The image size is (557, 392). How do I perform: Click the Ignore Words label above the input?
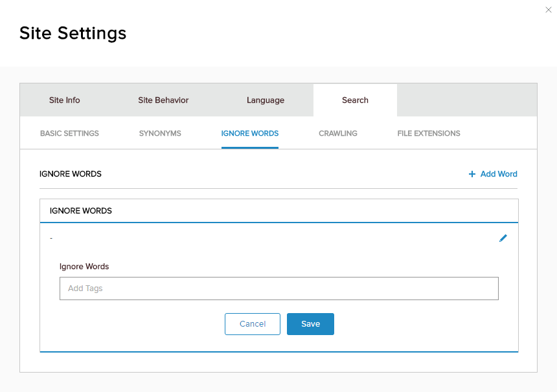[84, 267]
